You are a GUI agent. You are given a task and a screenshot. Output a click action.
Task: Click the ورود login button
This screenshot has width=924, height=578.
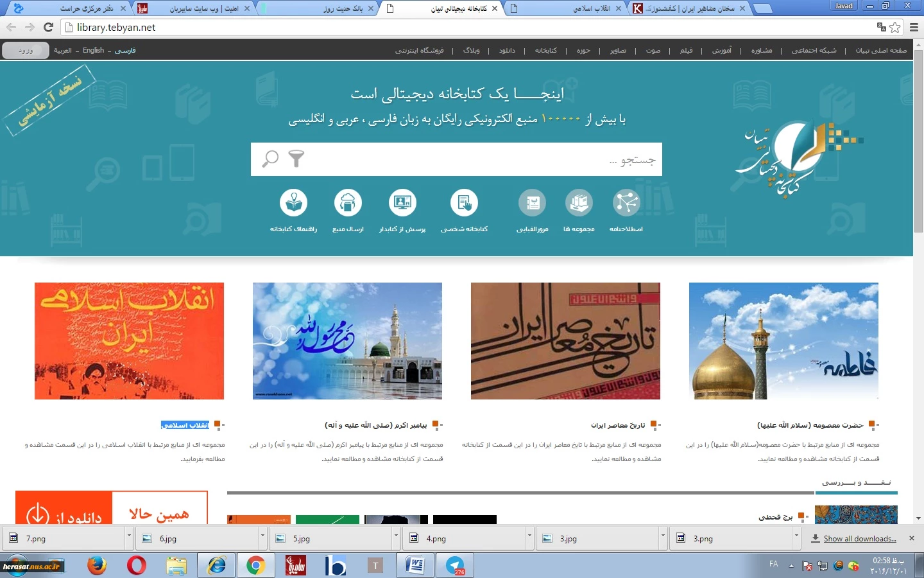(x=26, y=50)
